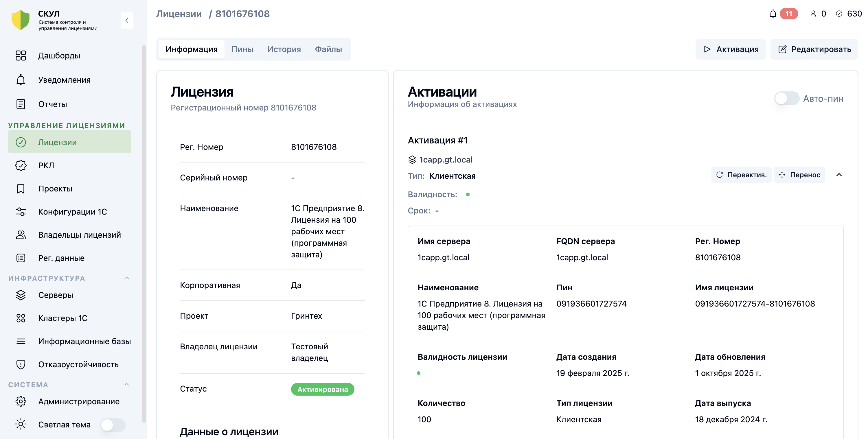Image resolution: width=868 pixels, height=439 pixels.
Task: Click the Переактив. button
Action: (741, 175)
